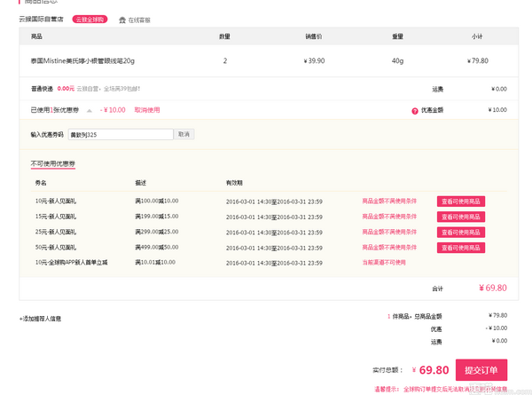Viewport: 532px width, 395px height.
Task: Click the coupon code input field
Action: pos(121,135)
